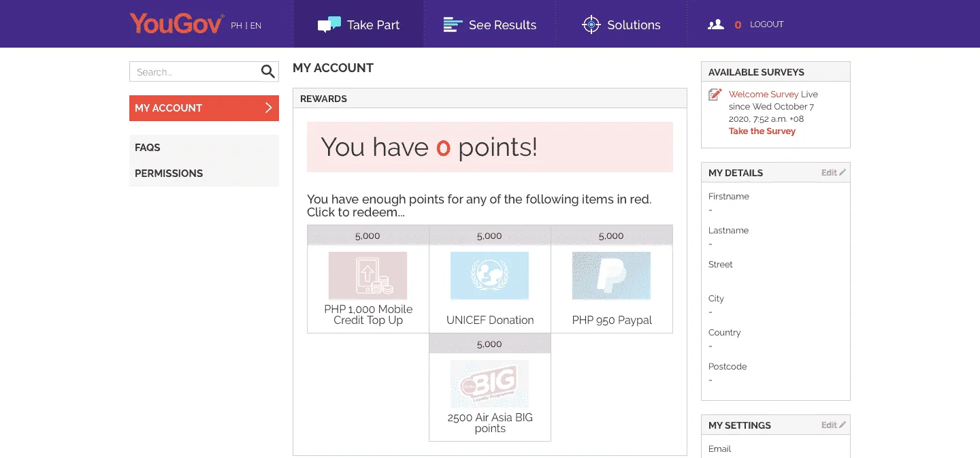This screenshot has height=458, width=980.
Task: Click the pencil icon in My Settings
Action: (843, 425)
